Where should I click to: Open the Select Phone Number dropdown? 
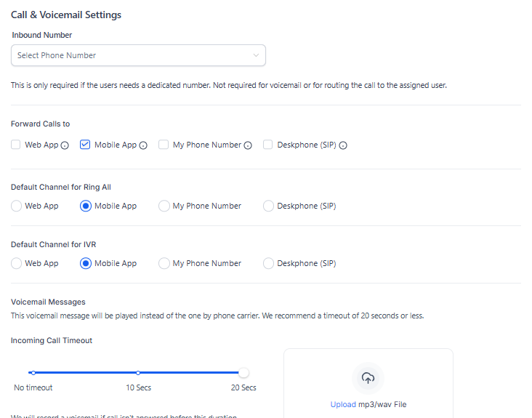click(138, 55)
